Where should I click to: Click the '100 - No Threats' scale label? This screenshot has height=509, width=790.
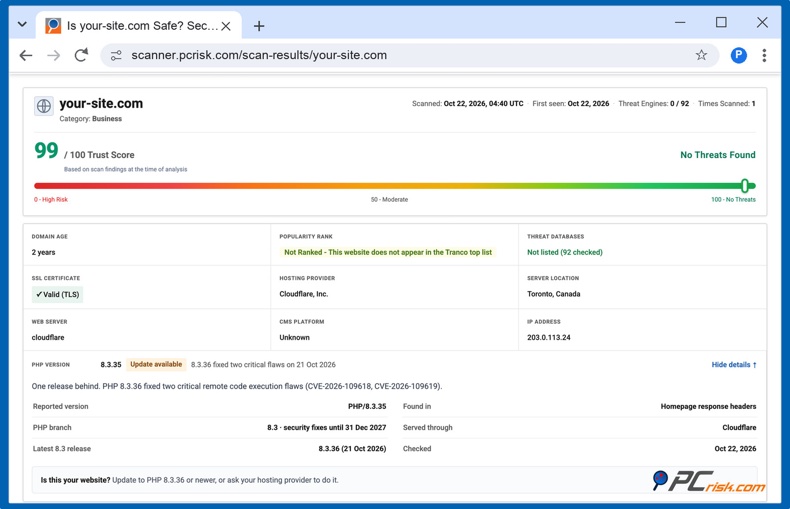tap(733, 200)
